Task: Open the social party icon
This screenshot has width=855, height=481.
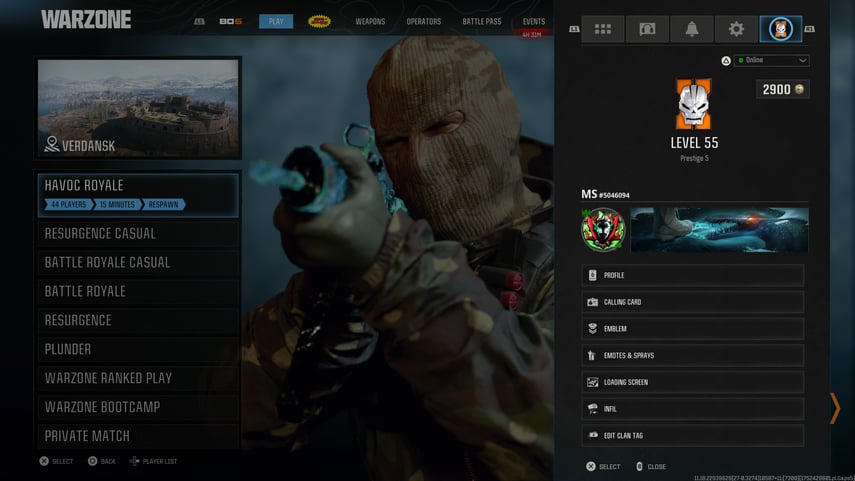Action: coord(647,29)
